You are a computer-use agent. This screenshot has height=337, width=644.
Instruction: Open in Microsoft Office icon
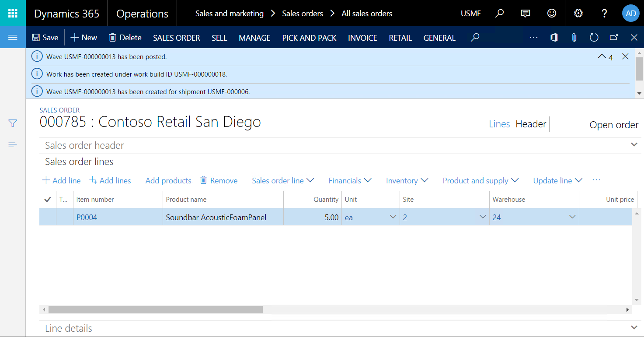tap(554, 38)
